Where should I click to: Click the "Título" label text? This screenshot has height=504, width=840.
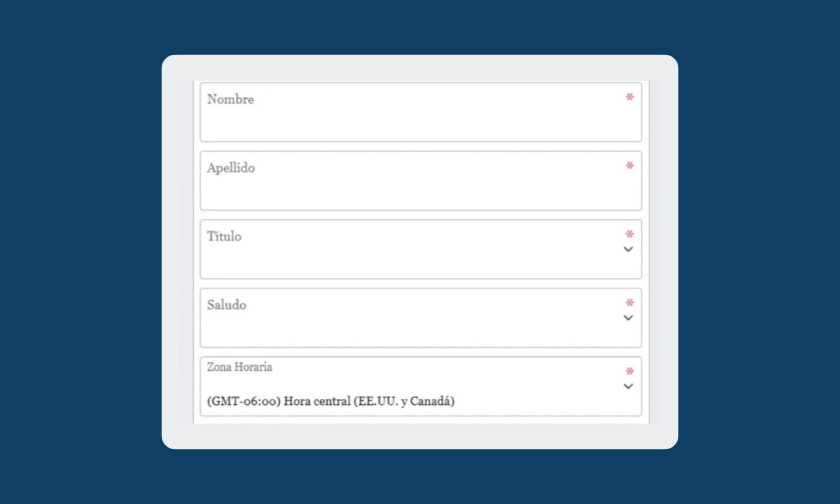click(224, 236)
